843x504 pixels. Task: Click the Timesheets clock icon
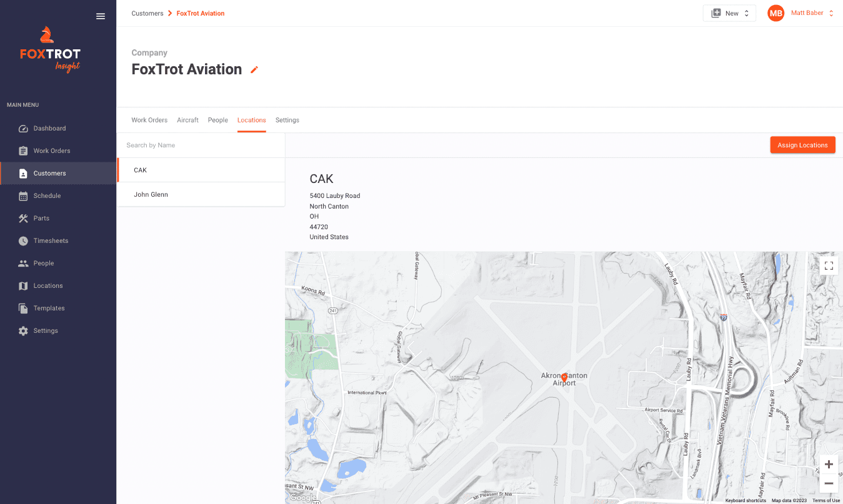point(23,241)
